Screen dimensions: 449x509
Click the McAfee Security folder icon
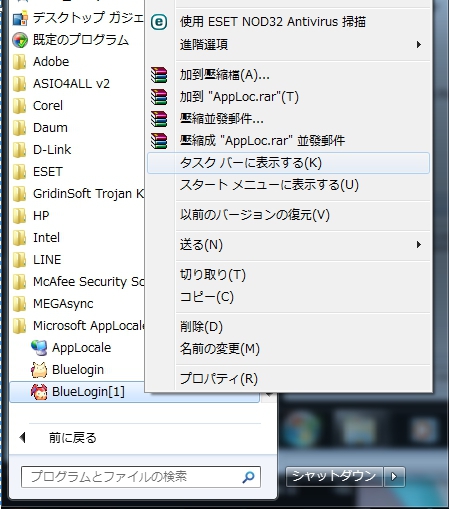coord(19,282)
